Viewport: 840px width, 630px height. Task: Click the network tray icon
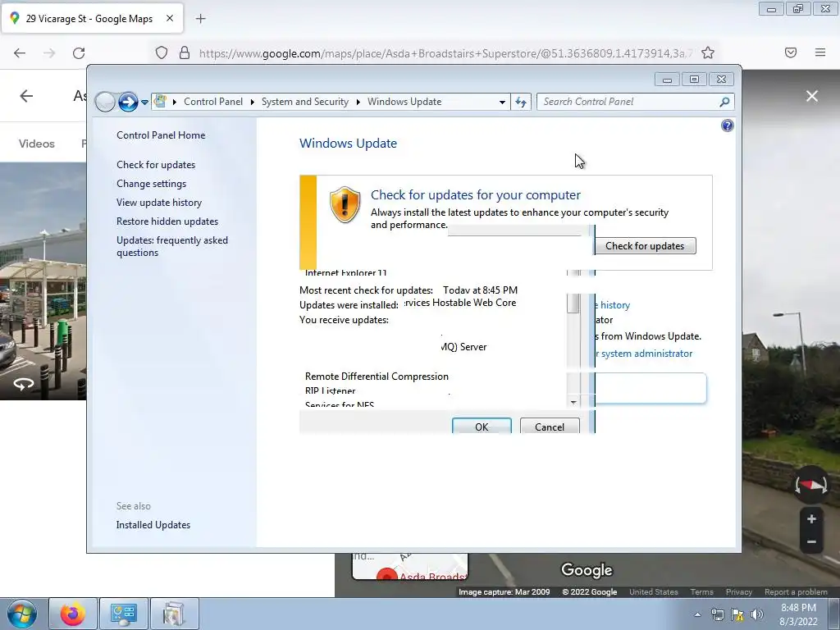717,614
